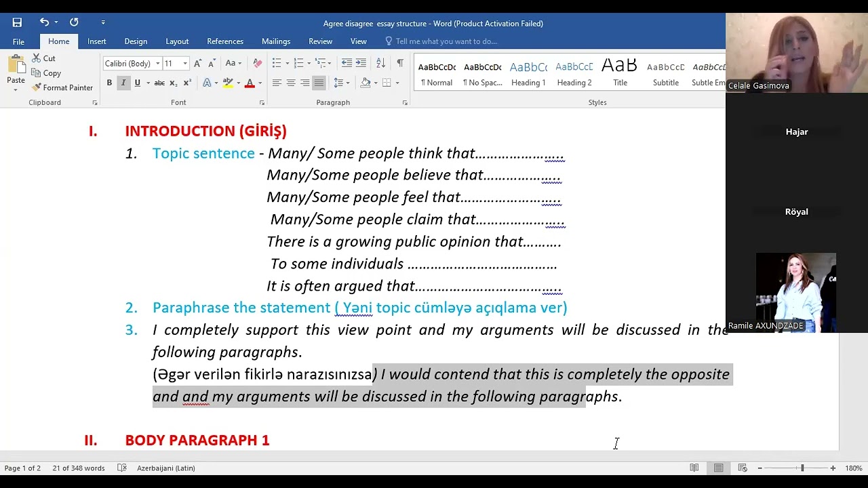Image resolution: width=868 pixels, height=488 pixels.
Task: Clear all formatting with the eraser icon
Action: pos(257,63)
